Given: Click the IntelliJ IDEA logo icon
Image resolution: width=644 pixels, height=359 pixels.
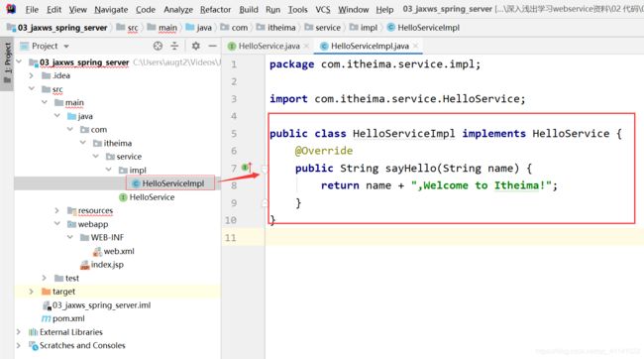Looking at the screenshot, I should click(x=11, y=9).
